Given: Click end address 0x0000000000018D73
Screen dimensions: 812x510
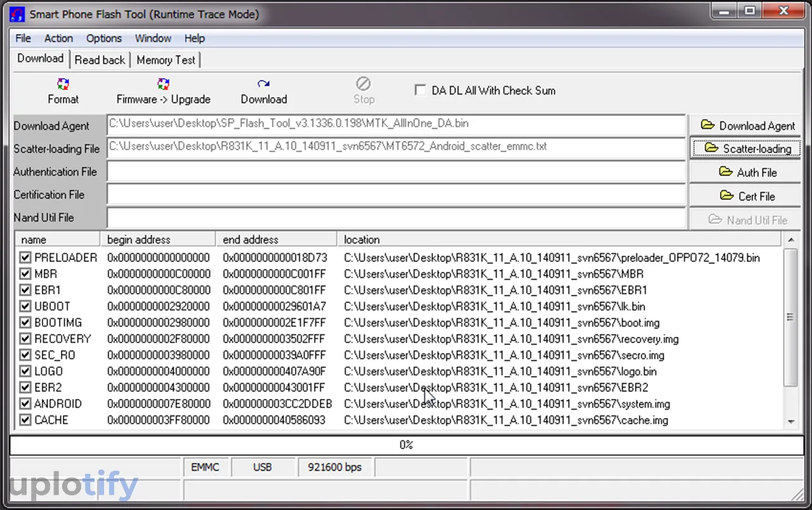Looking at the screenshot, I should (275, 258).
